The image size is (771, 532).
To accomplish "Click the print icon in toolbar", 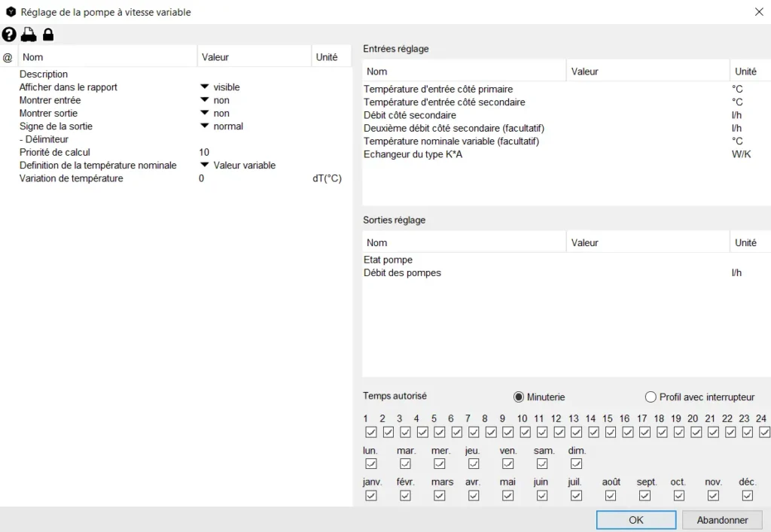I will coord(29,35).
